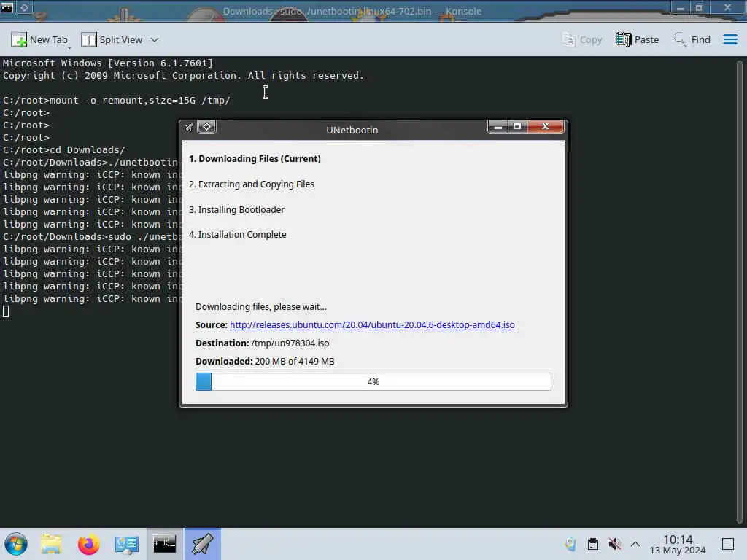Switch to UNetbootin taskbar entry
This screenshot has width=747, height=560.
203,544
